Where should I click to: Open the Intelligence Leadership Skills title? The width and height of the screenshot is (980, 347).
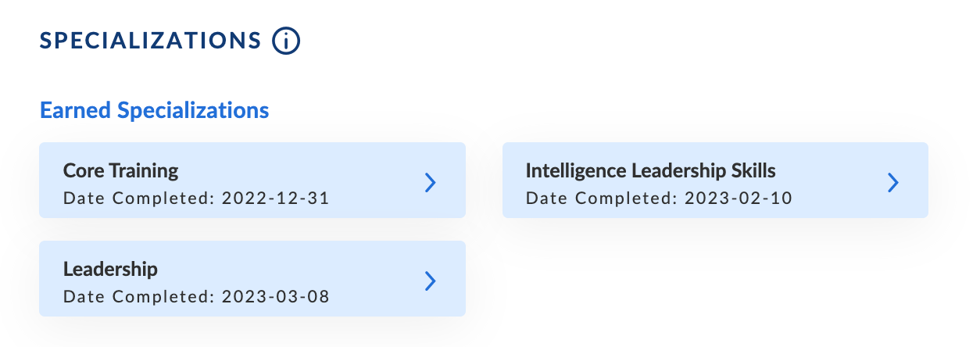[x=650, y=170]
